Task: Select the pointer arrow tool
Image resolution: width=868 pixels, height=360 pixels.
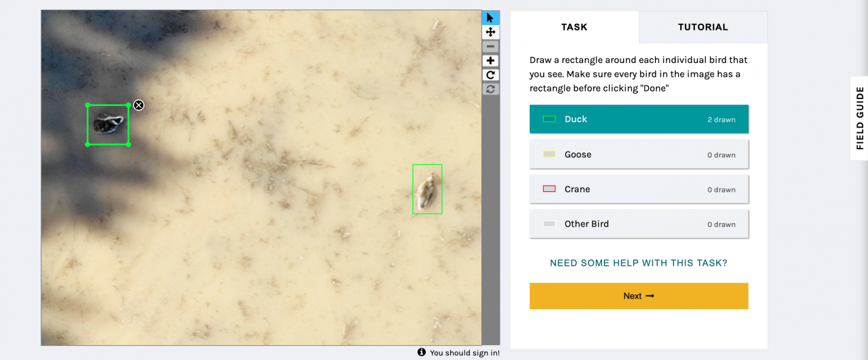Action: pyautogui.click(x=490, y=18)
